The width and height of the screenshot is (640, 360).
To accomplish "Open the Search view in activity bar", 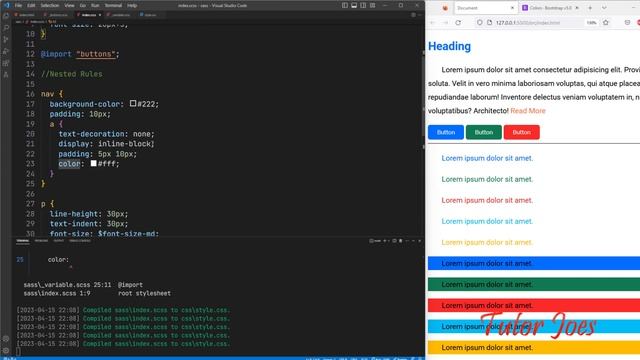I will click(6, 28).
